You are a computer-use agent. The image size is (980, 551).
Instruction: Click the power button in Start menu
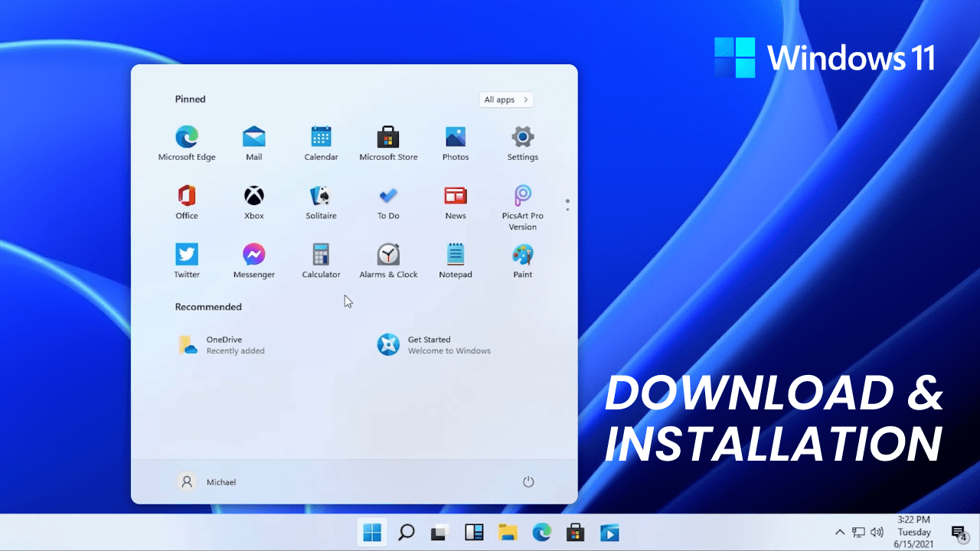coord(528,481)
